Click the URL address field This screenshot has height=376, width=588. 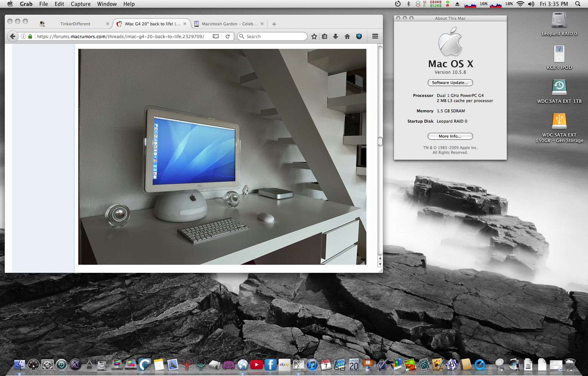(121, 36)
